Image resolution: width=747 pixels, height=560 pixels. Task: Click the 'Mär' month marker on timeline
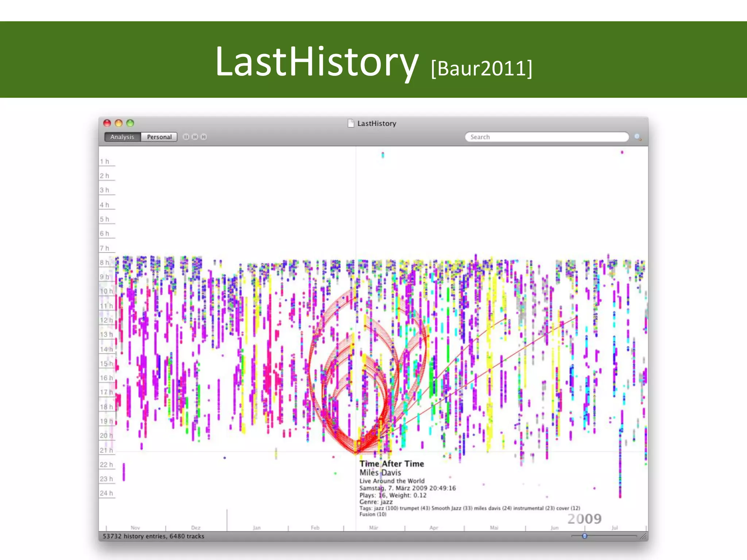374,528
